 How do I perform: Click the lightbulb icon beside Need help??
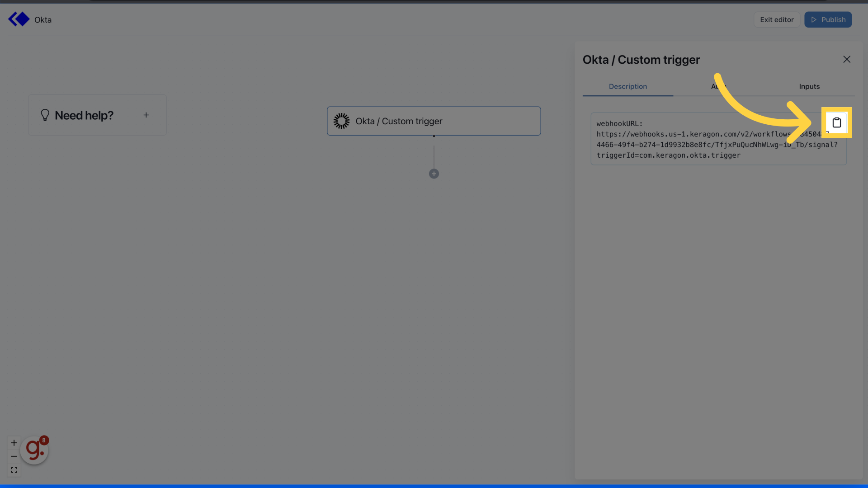click(45, 115)
